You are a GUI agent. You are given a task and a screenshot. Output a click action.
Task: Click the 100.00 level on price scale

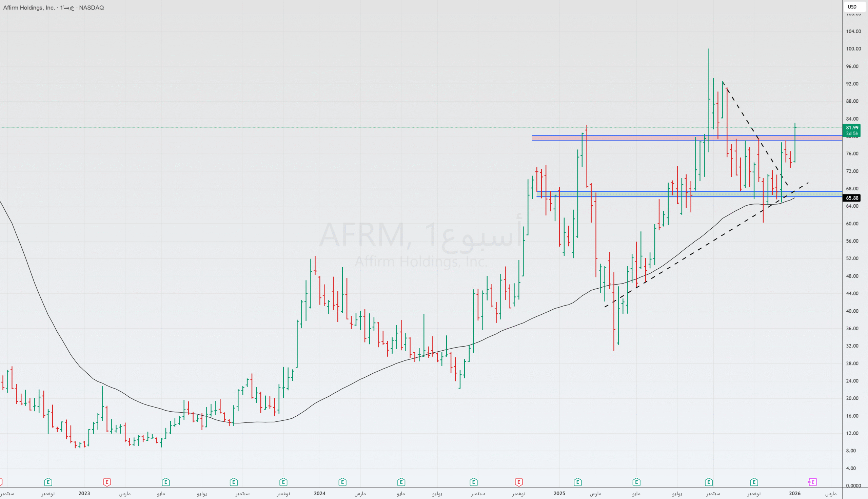pyautogui.click(x=853, y=49)
